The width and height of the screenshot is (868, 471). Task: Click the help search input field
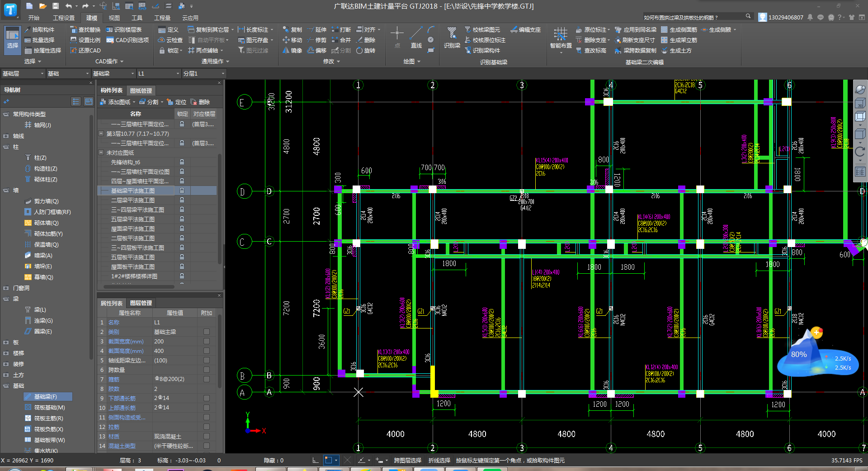point(693,17)
